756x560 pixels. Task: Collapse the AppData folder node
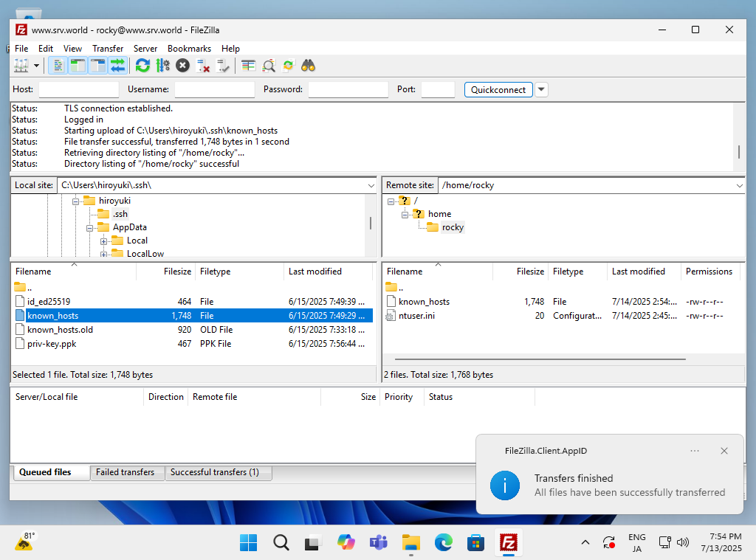tap(89, 228)
